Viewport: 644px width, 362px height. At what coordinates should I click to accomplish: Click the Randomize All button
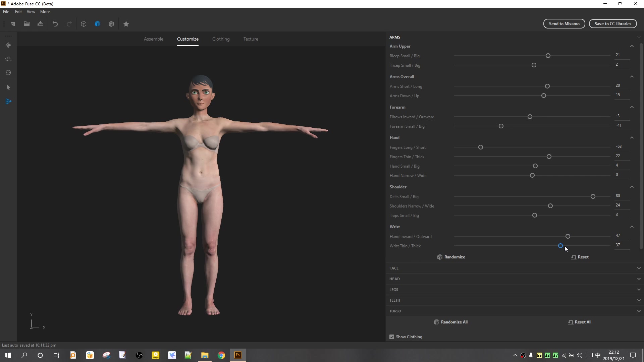point(450,322)
